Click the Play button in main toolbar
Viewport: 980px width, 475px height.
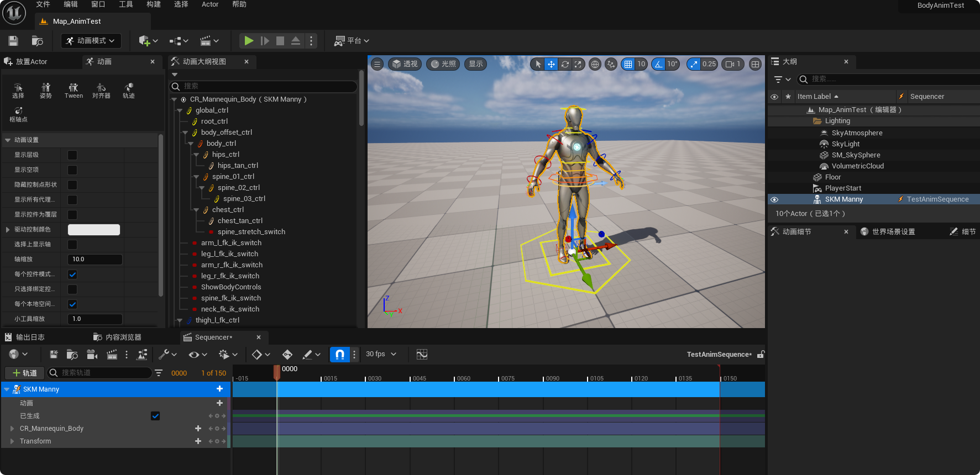pos(249,41)
